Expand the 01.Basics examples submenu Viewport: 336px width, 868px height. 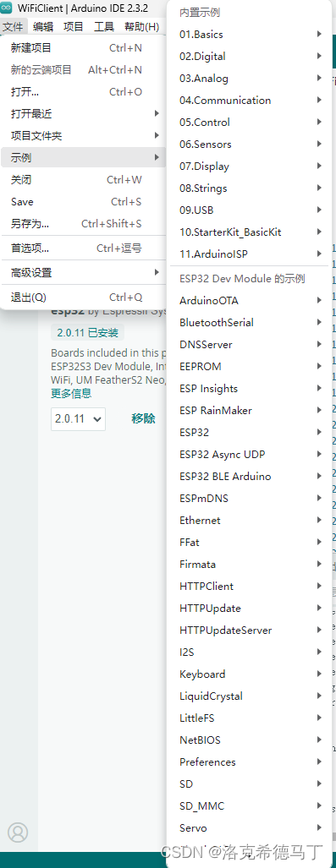251,35
